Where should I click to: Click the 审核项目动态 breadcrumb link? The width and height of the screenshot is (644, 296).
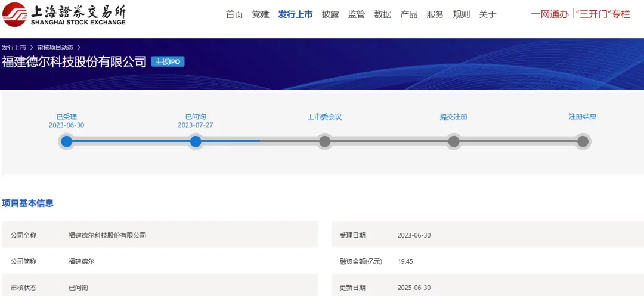click(55, 47)
